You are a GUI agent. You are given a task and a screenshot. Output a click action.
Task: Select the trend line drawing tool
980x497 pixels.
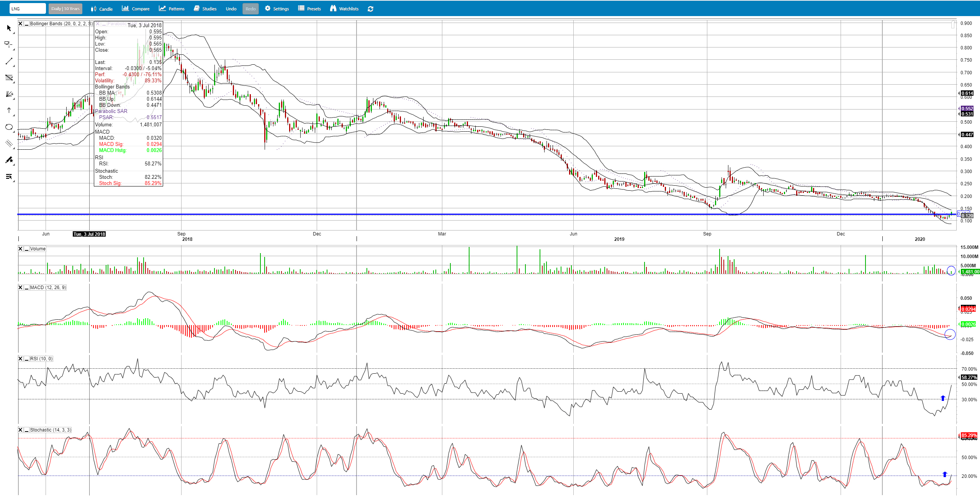pyautogui.click(x=9, y=61)
